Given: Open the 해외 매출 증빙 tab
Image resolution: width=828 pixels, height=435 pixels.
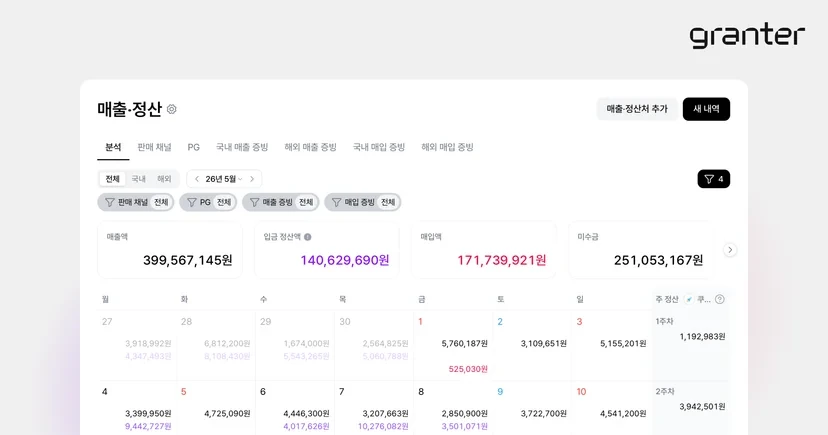Looking at the screenshot, I should (x=310, y=147).
